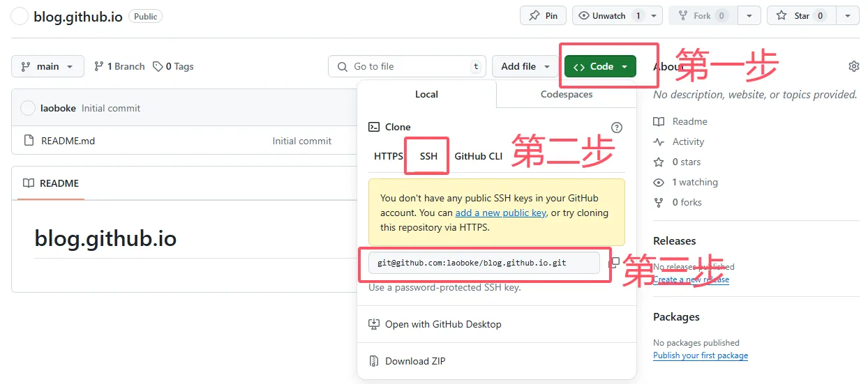The width and height of the screenshot is (868, 384).
Task: Click the tags icon showing 0 Tags
Action: 158,66
